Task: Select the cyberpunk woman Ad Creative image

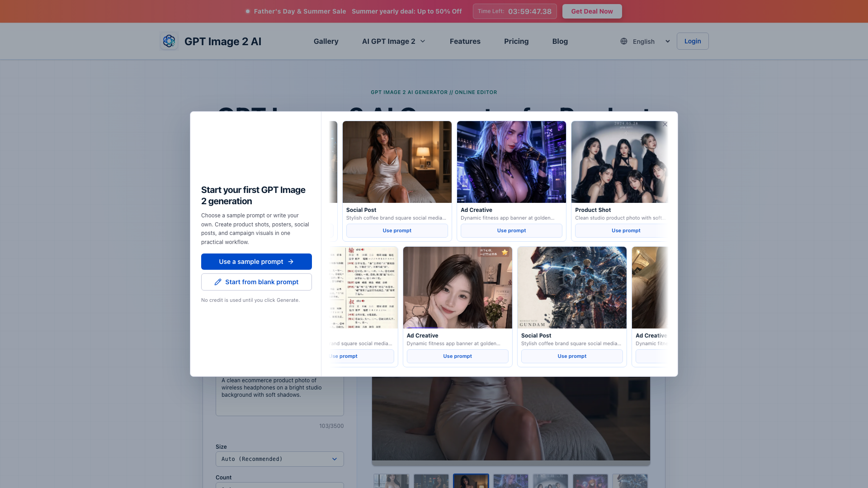Action: (511, 162)
